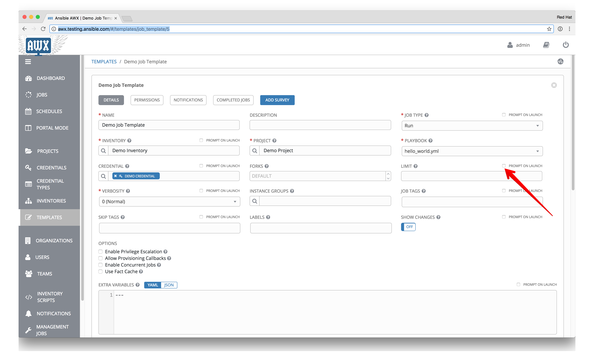Image resolution: width=594 pixels, height=364 pixels.
Task: Search inventory with the magnifier icon
Action: coord(103,150)
